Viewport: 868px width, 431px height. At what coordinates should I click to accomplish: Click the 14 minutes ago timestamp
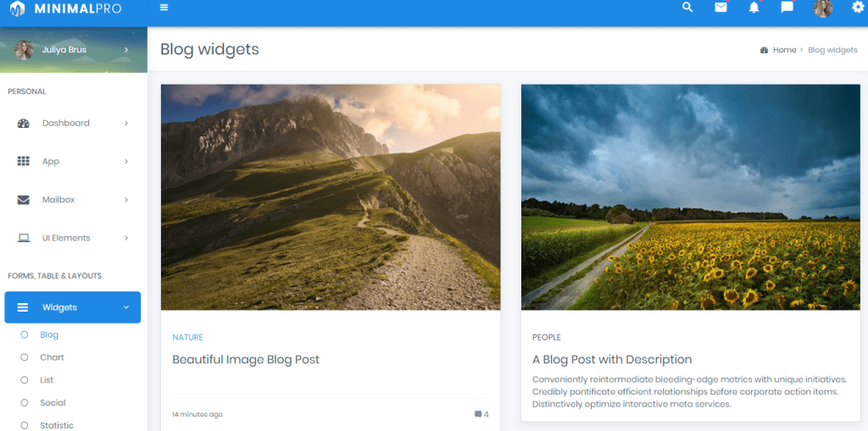(x=198, y=414)
